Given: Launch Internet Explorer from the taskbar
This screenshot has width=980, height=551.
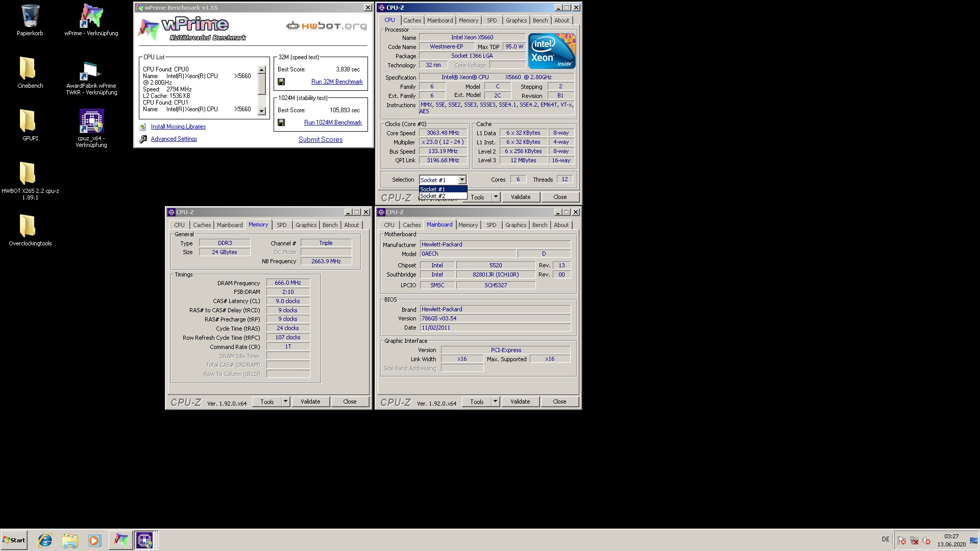Looking at the screenshot, I should tap(45, 540).
